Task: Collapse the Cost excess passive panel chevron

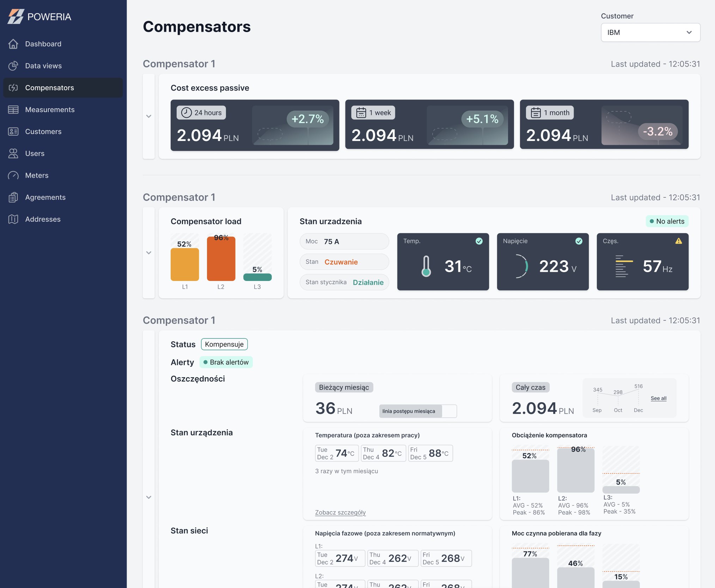Action: click(149, 116)
